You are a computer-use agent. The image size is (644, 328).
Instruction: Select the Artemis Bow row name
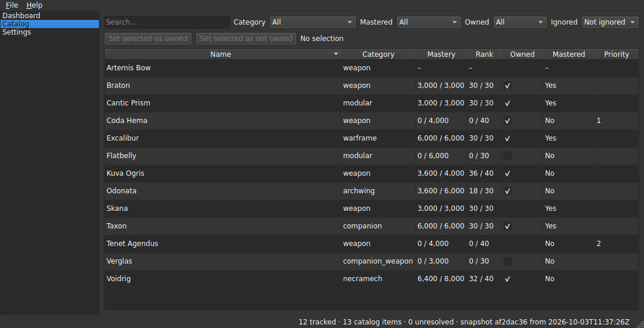(x=222, y=68)
